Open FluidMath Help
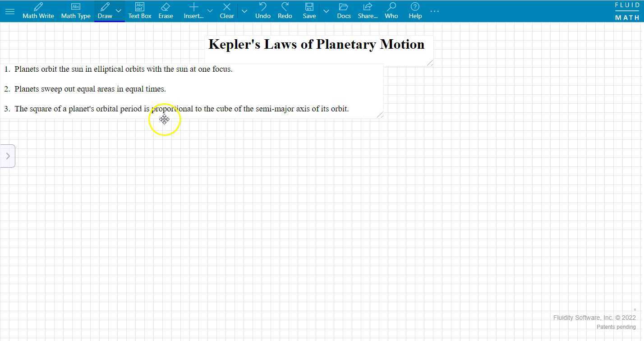 click(x=414, y=11)
